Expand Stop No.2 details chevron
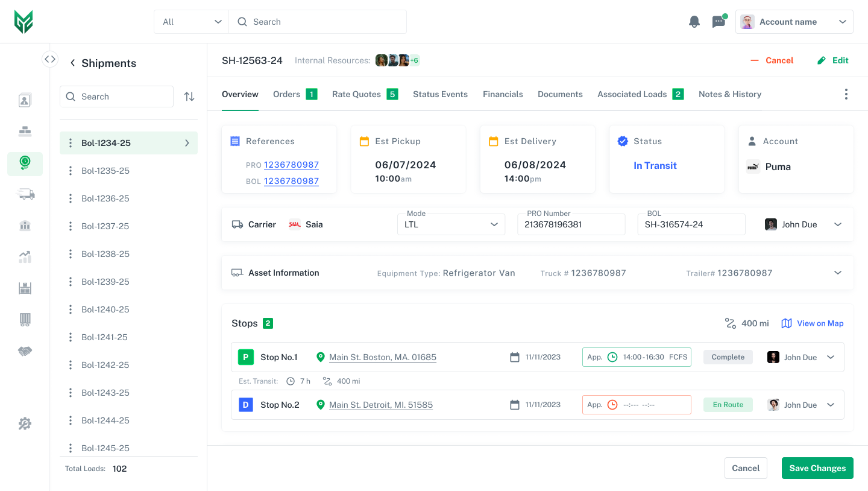This screenshot has width=868, height=491. click(831, 405)
